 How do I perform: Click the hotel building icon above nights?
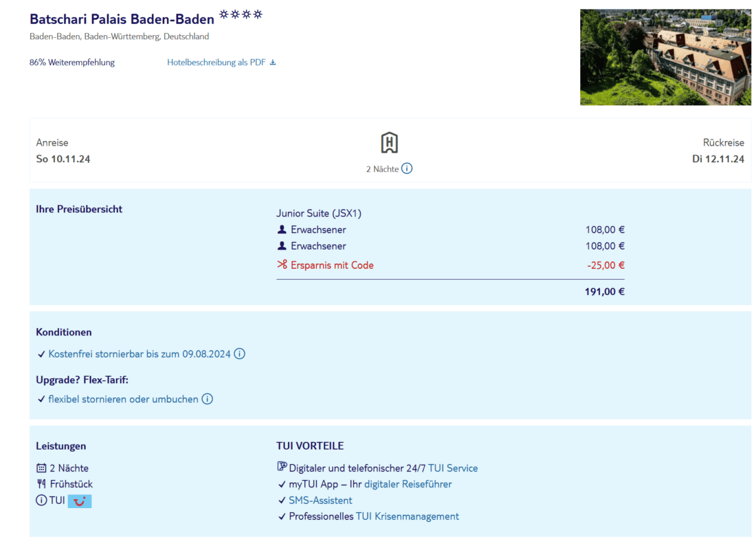pyautogui.click(x=389, y=143)
